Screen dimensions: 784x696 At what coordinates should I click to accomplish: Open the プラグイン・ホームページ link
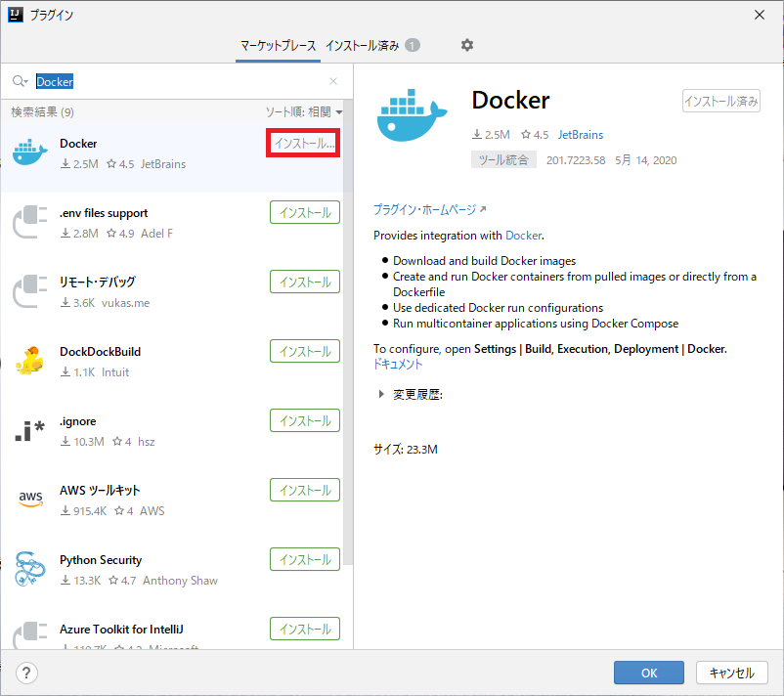[429, 209]
